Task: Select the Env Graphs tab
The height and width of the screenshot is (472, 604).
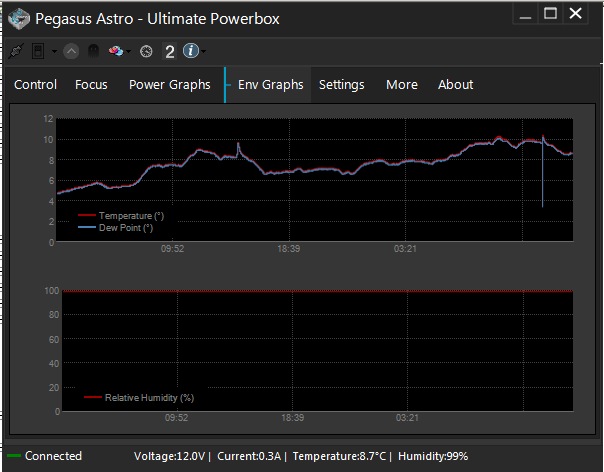Action: coord(270,85)
